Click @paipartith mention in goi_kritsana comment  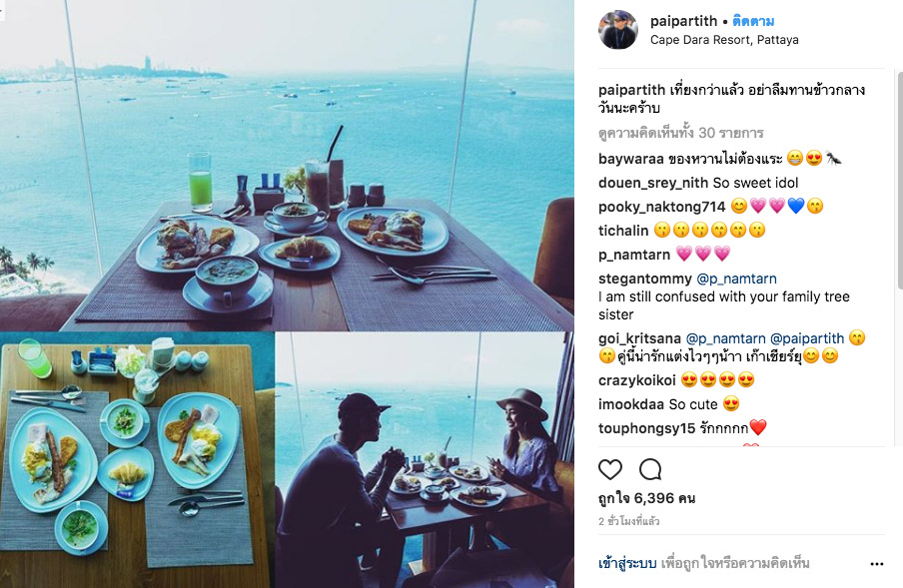(x=807, y=338)
